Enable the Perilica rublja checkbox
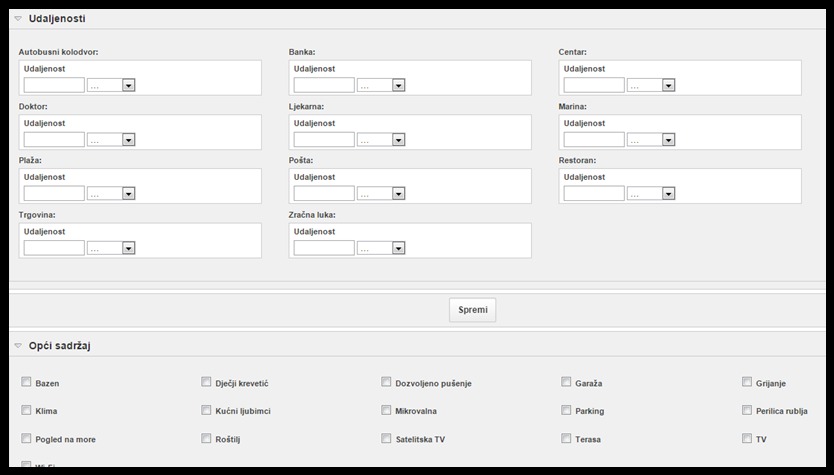 point(747,410)
